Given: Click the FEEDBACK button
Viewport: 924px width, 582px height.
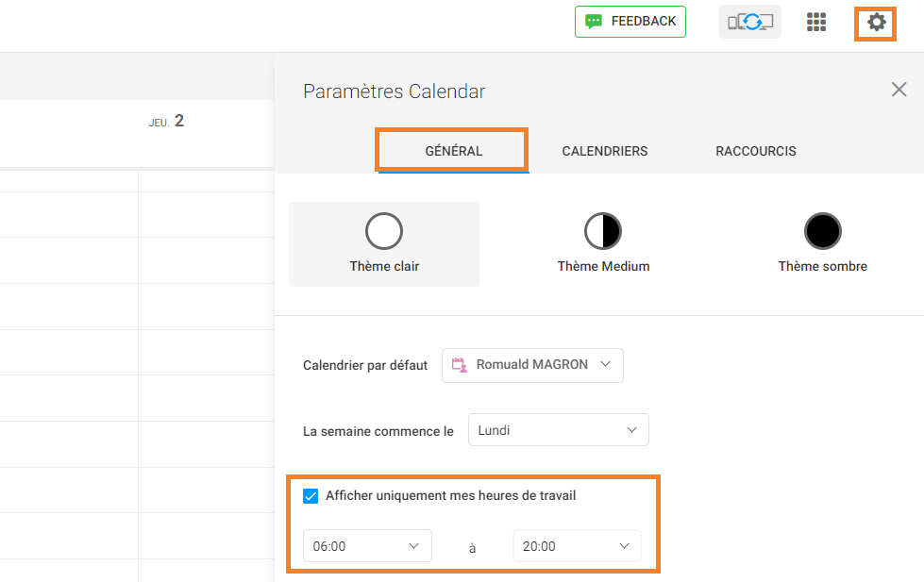Looking at the screenshot, I should pyautogui.click(x=630, y=22).
